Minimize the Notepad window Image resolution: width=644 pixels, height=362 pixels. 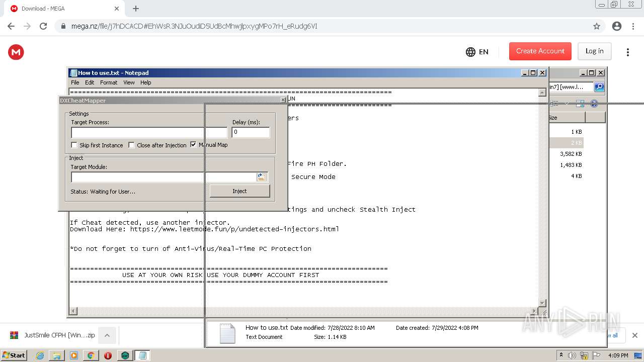click(525, 73)
